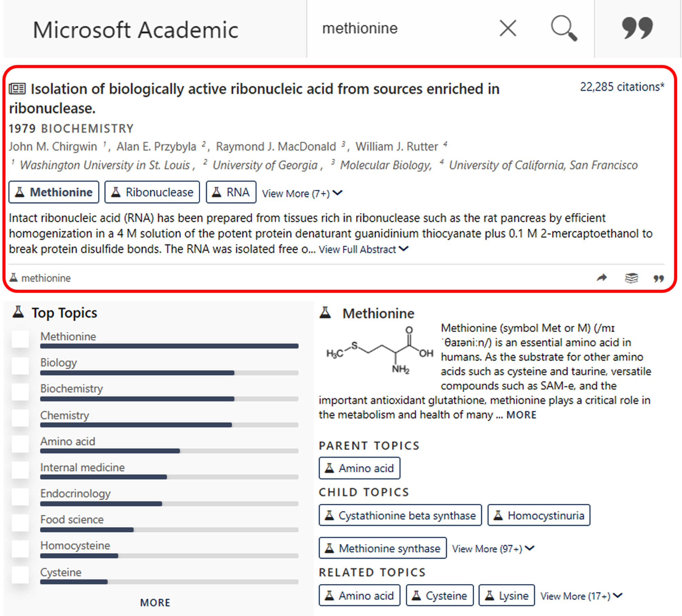Click the Biology label in Top Topics

(58, 363)
